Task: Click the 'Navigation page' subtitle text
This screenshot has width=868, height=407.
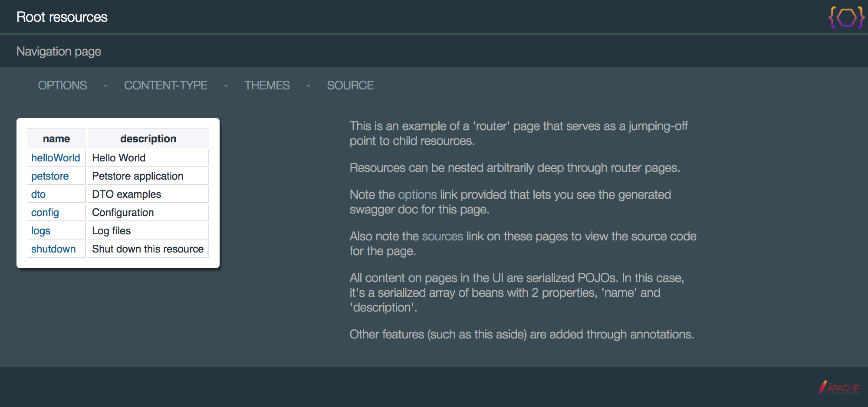Action: (x=59, y=52)
